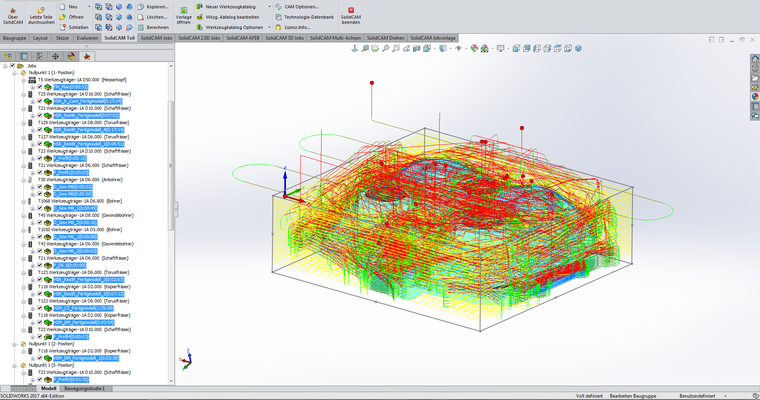Open SolidWorks Resources home icon in task pane

(x=755, y=59)
